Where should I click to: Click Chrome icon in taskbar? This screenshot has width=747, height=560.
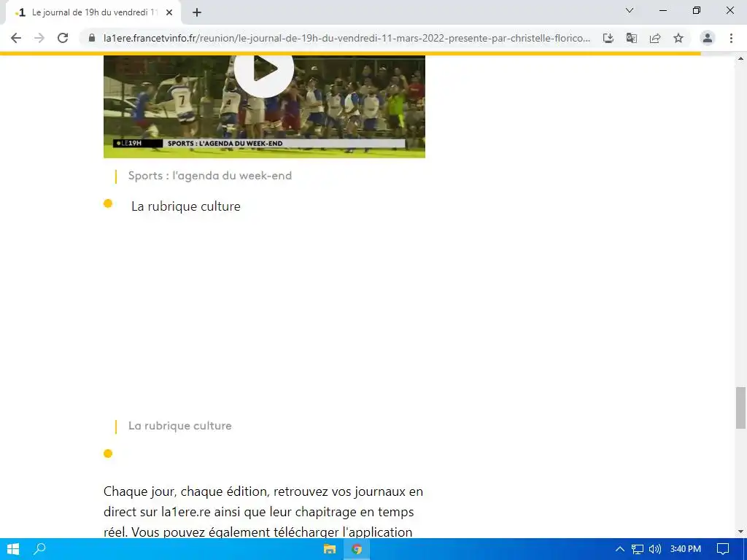point(356,549)
